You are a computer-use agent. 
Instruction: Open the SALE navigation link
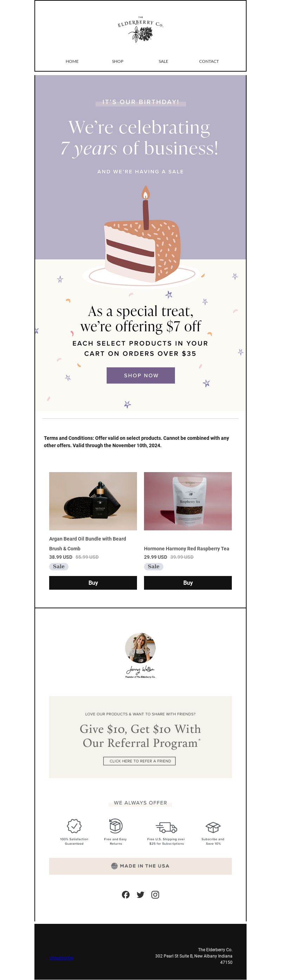[163, 61]
